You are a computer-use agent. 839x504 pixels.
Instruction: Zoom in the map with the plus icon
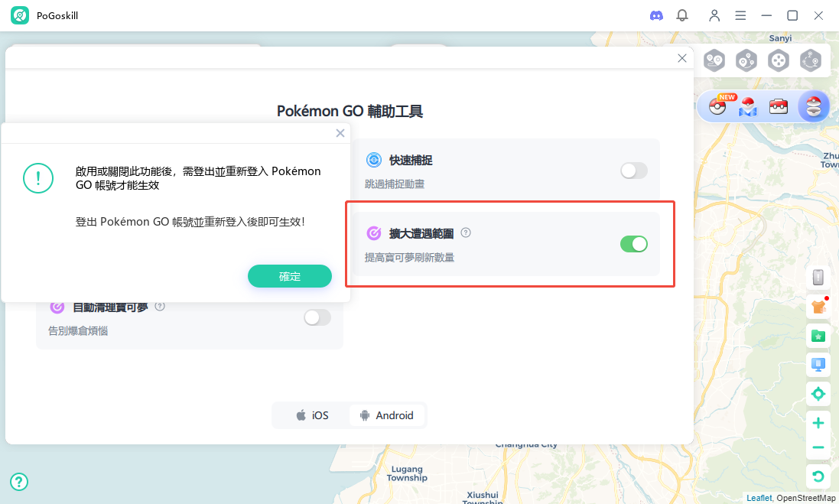click(818, 423)
